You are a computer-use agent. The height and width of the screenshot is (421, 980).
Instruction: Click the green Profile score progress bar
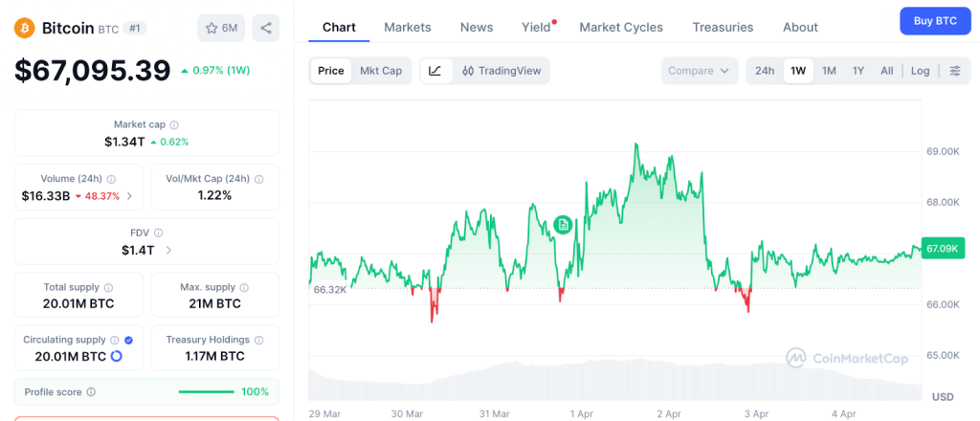click(207, 391)
